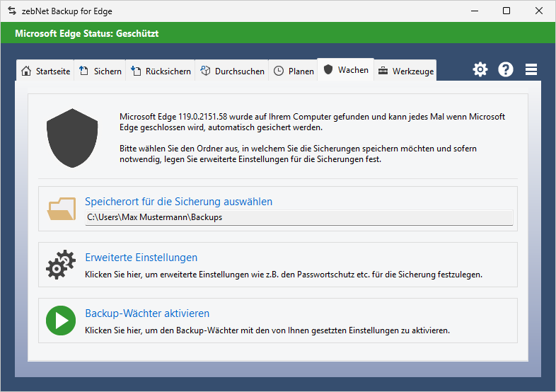The height and width of the screenshot is (392, 556).
Task: Open the hamburger menu icon
Action: [531, 69]
